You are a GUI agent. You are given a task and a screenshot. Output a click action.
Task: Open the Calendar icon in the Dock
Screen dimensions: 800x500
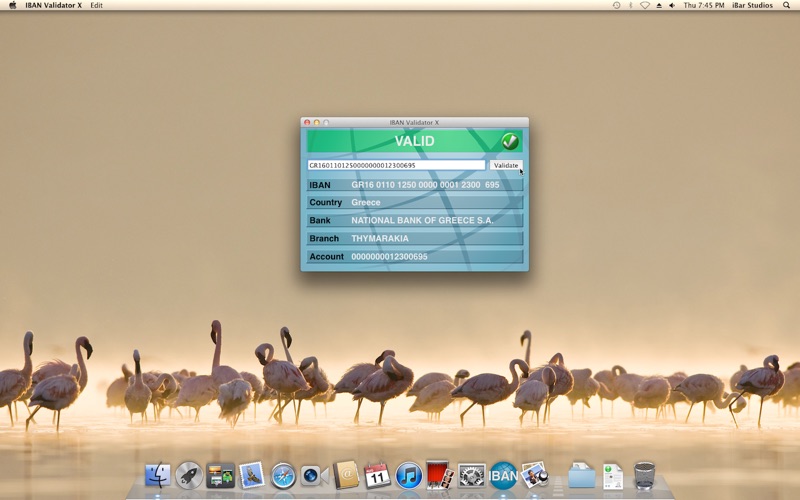[377, 476]
